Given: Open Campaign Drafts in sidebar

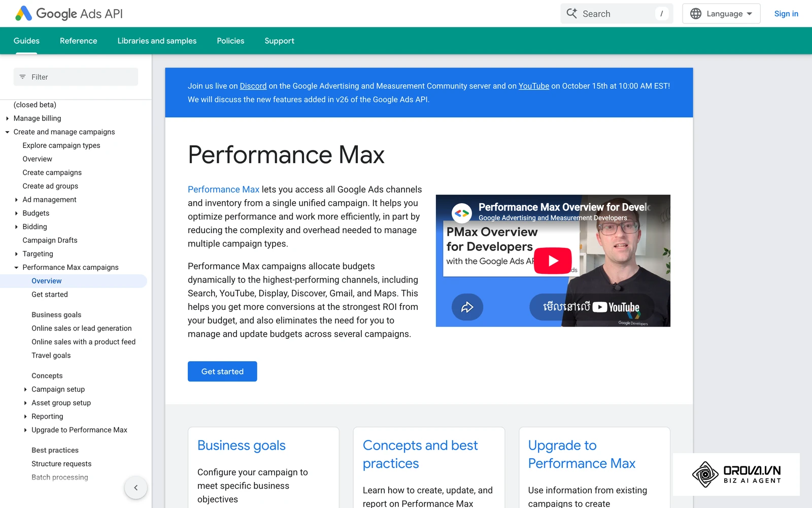Looking at the screenshot, I should pos(50,240).
